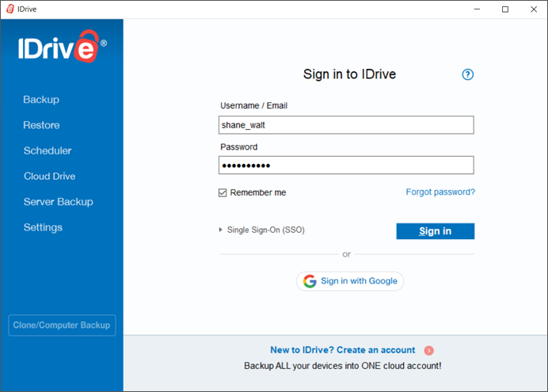Screen dimensions: 548x392
Task: Open the help question mark icon
Action: point(467,74)
